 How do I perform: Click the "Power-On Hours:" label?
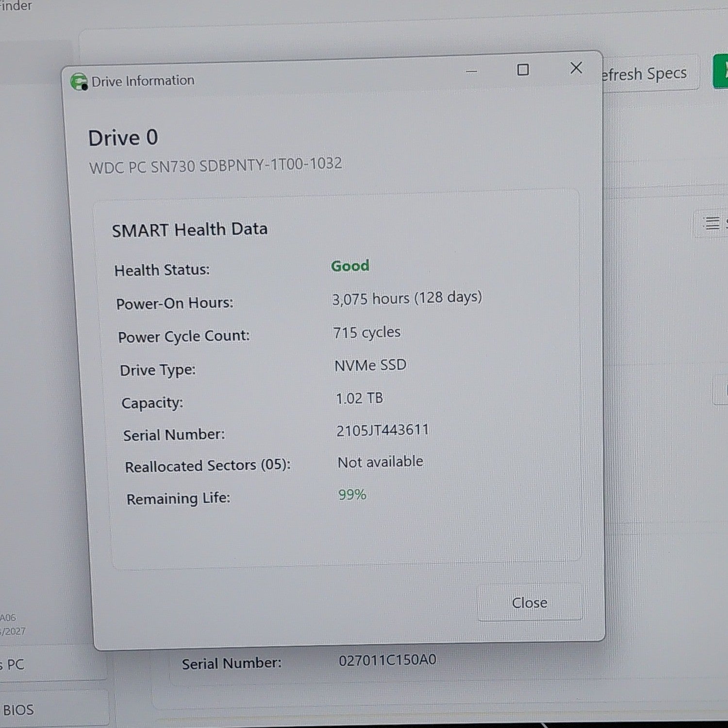pos(175,303)
